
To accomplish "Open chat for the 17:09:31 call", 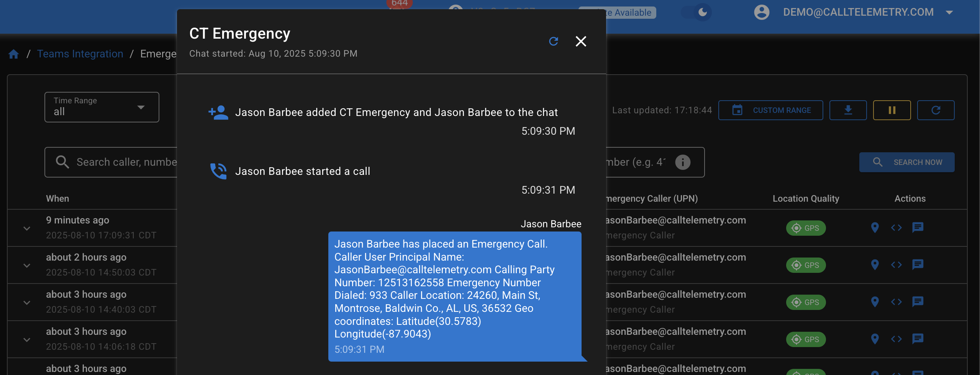I will click(x=918, y=228).
